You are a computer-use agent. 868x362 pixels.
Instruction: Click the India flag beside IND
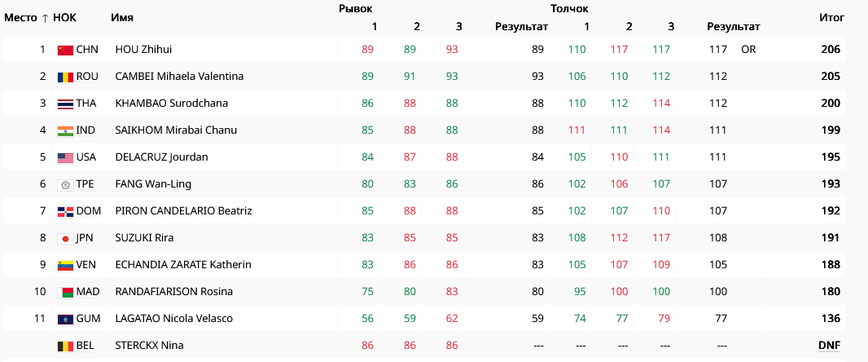(65, 130)
